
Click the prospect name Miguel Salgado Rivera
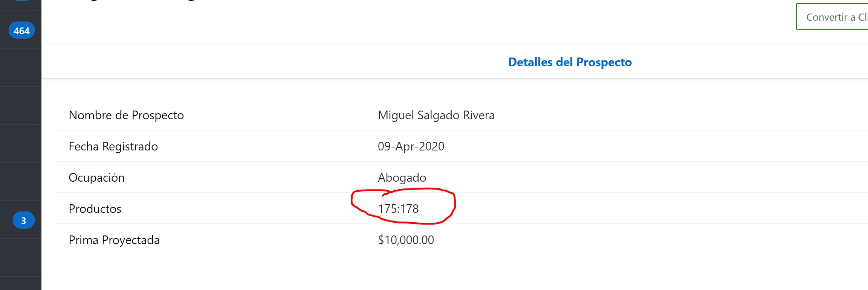pyautogui.click(x=436, y=115)
